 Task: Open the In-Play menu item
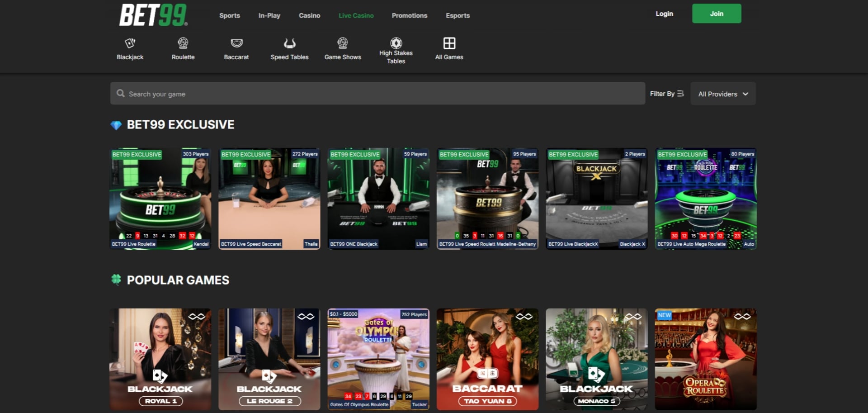[x=269, y=15]
